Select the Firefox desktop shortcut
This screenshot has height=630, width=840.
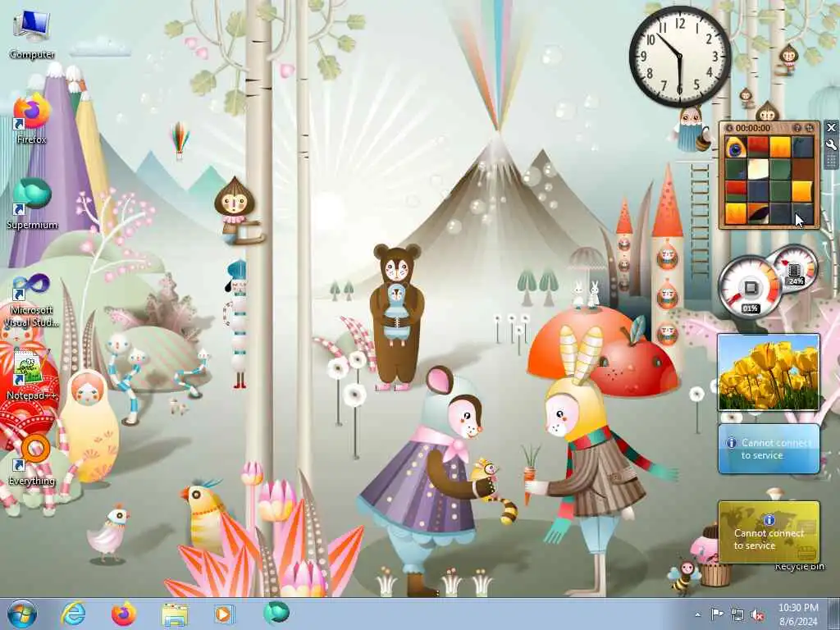tap(32, 119)
